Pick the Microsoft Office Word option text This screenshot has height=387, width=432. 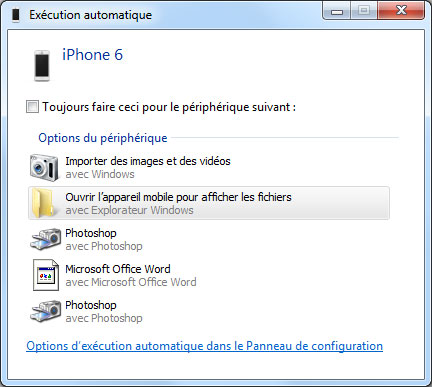(x=118, y=269)
